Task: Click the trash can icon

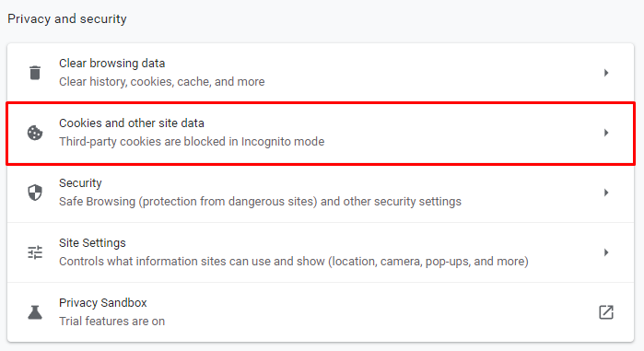Action: (35, 73)
